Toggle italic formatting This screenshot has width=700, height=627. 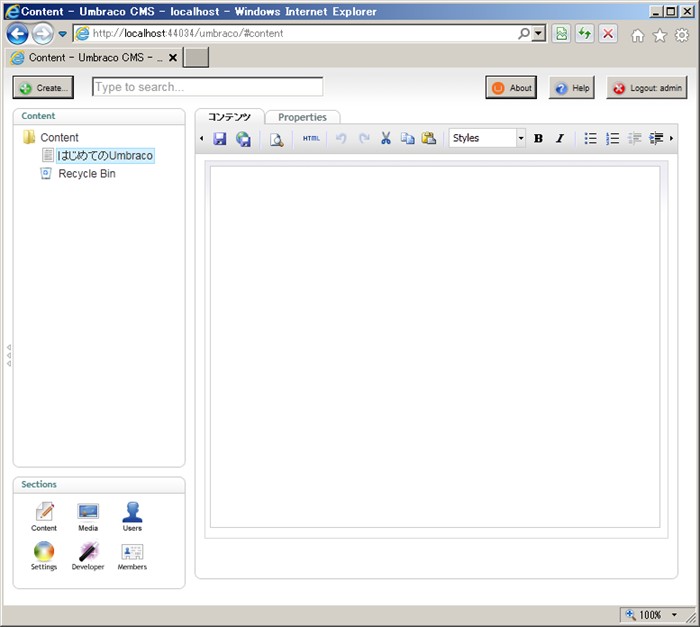tap(560, 139)
